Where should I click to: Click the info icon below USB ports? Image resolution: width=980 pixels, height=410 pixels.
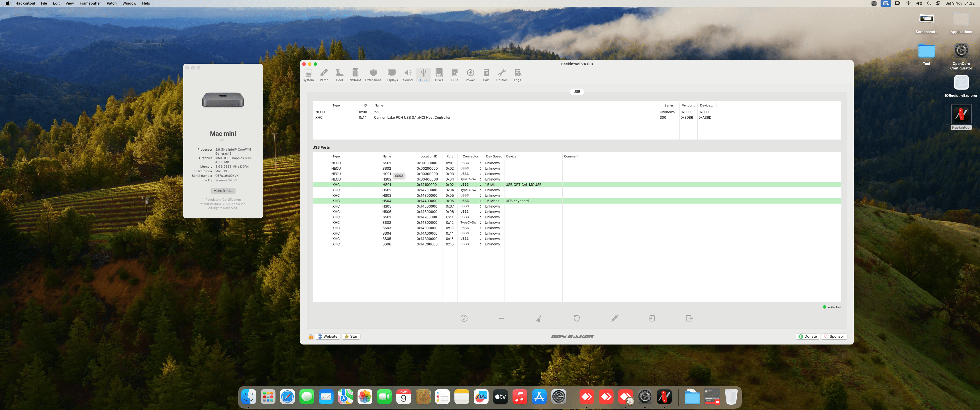(464, 318)
